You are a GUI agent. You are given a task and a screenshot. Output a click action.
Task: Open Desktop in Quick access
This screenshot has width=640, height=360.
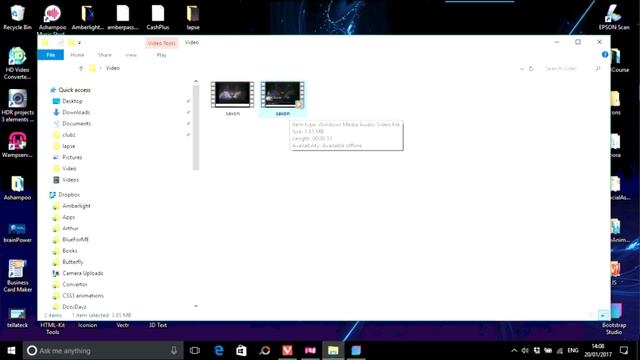[x=72, y=101]
